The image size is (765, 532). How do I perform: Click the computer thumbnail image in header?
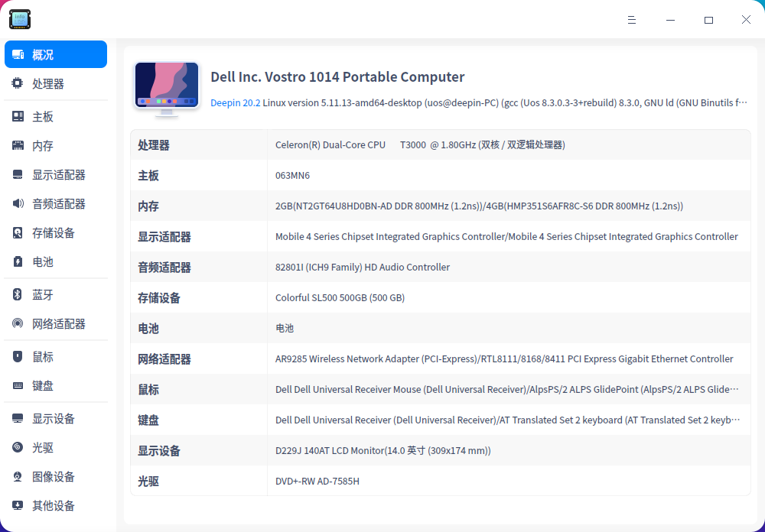point(167,89)
